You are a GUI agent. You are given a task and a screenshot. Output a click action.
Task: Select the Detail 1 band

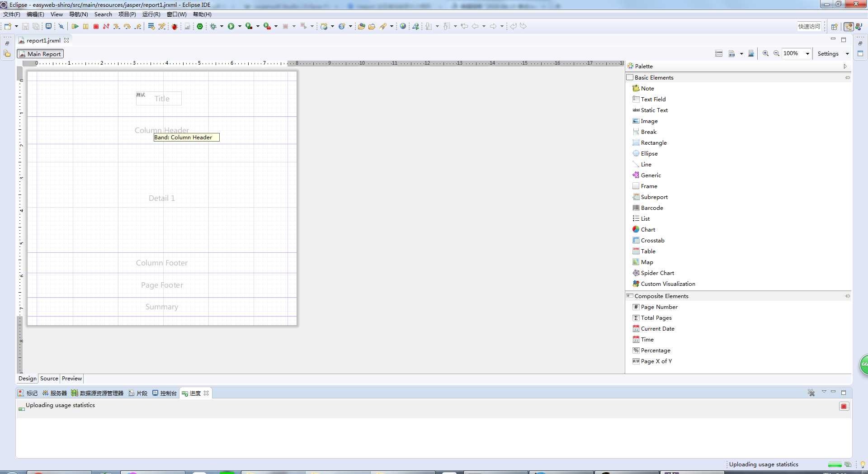pos(162,198)
